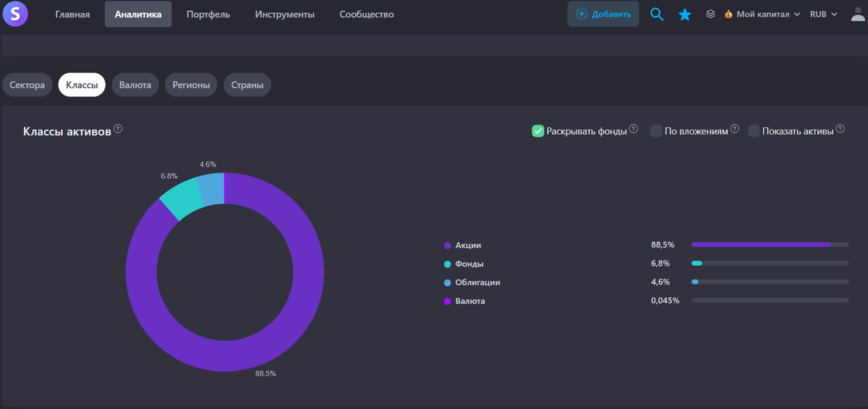868x409 pixels.
Task: Click the Облигации legend entry
Action: coord(477,282)
